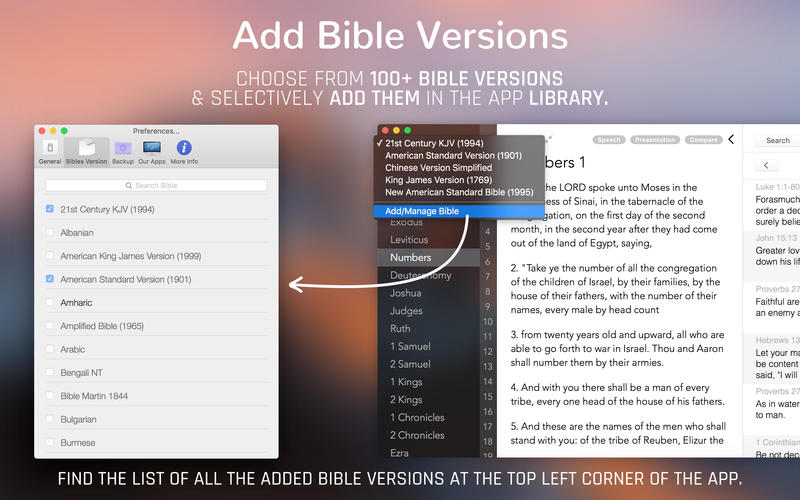Click the Speech button
This screenshot has height=500, width=800.
point(609,140)
